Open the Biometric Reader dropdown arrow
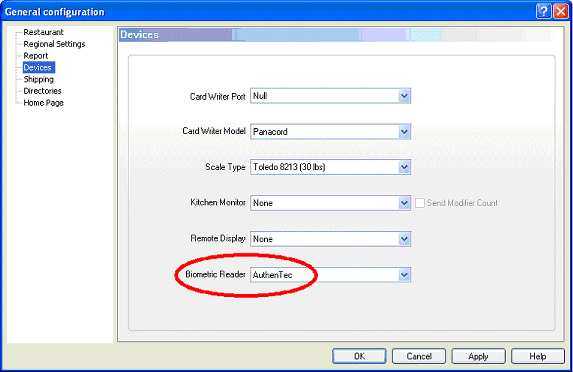This screenshot has height=372, width=573. click(404, 275)
